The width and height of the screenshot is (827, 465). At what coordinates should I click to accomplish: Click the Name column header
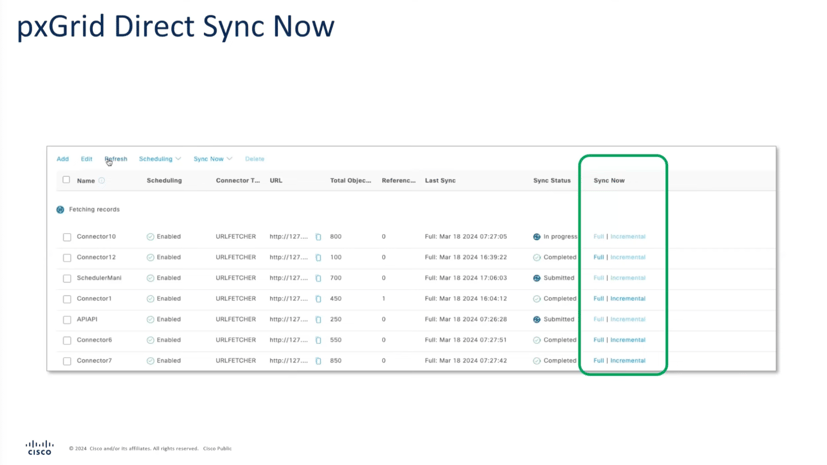86,181
